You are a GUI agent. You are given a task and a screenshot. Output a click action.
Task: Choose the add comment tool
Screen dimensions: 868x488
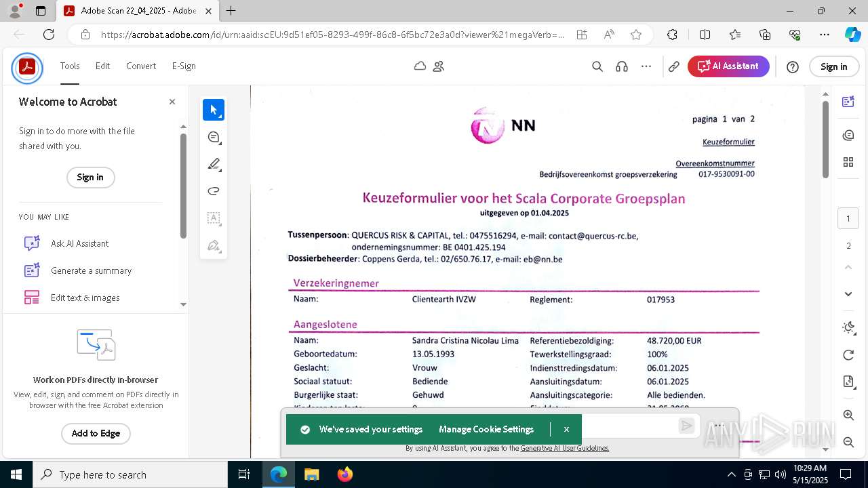point(214,137)
